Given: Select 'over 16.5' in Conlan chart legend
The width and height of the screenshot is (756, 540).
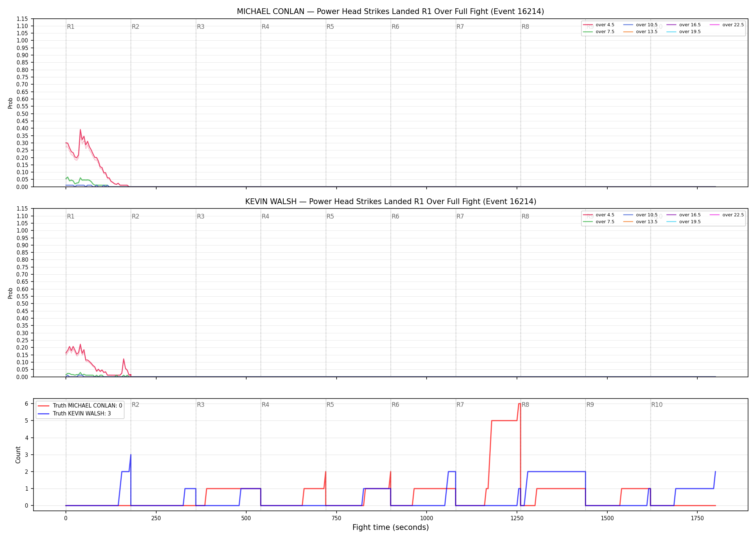Looking at the screenshot, I should [x=684, y=25].
